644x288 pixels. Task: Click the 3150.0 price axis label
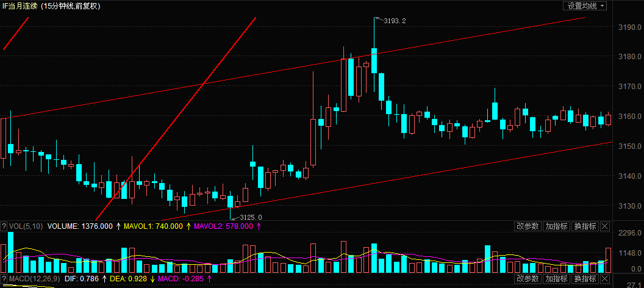pos(629,146)
